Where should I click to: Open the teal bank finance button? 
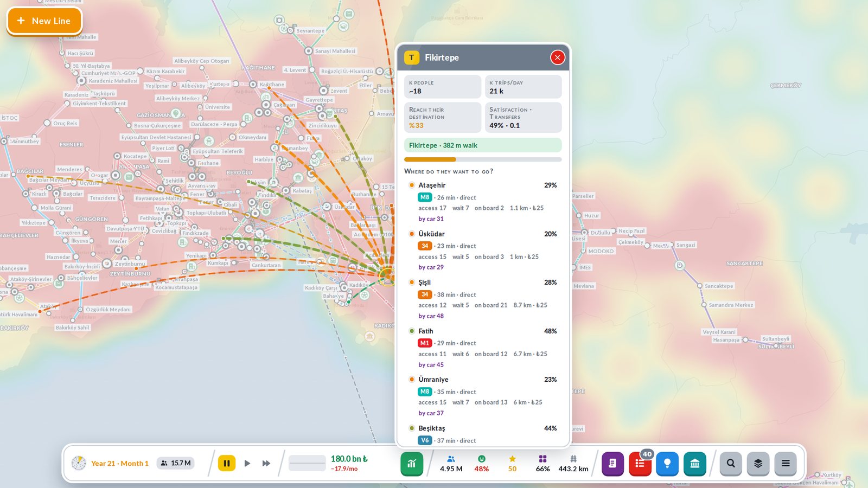(695, 464)
